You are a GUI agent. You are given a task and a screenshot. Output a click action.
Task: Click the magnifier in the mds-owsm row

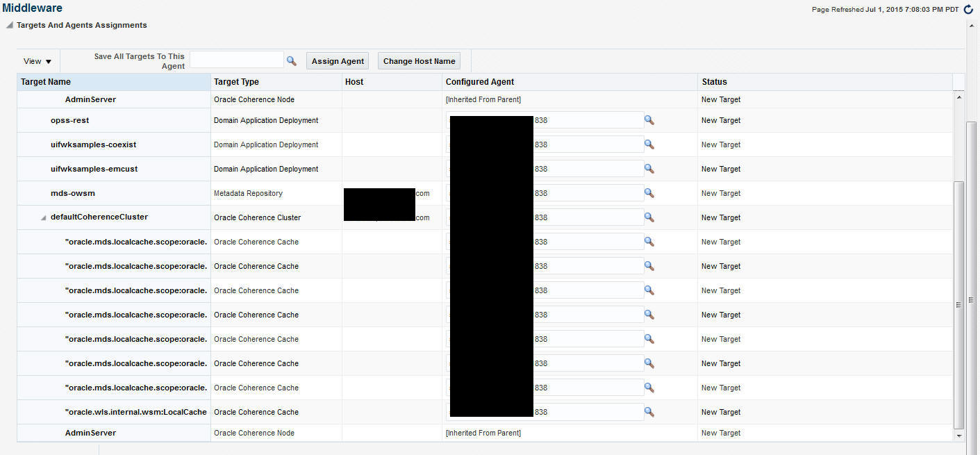pyautogui.click(x=649, y=192)
